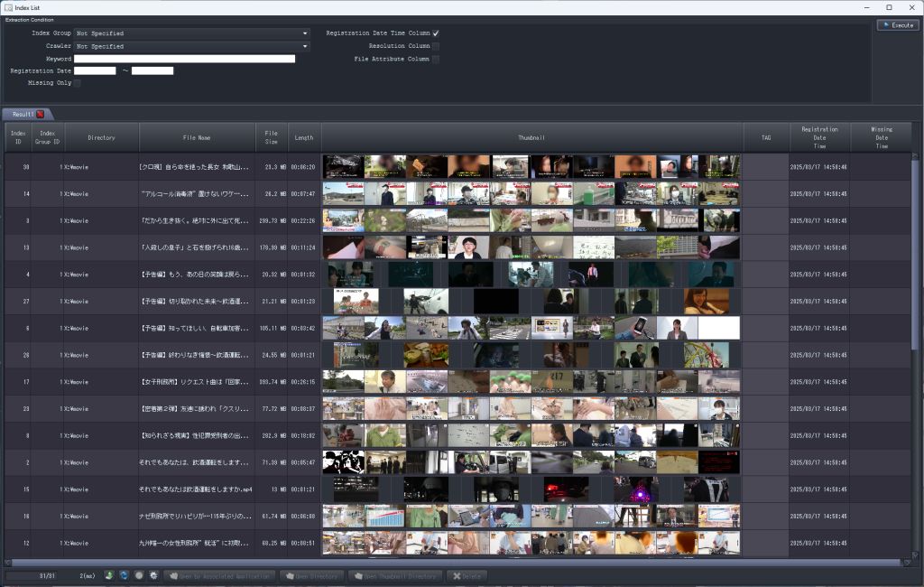924x587 pixels.
Task: Open the Crawler dropdown
Action: [192, 47]
